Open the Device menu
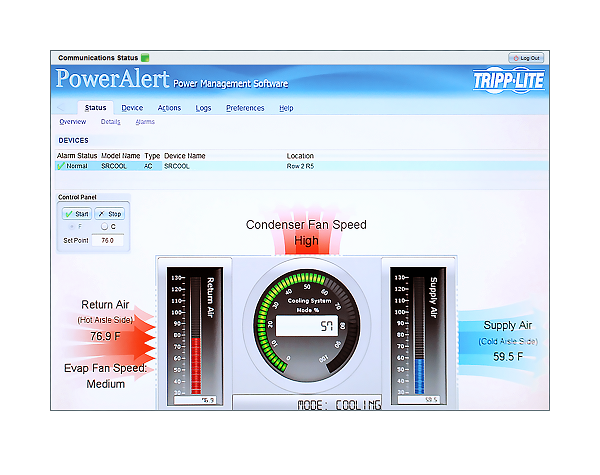 tap(132, 107)
